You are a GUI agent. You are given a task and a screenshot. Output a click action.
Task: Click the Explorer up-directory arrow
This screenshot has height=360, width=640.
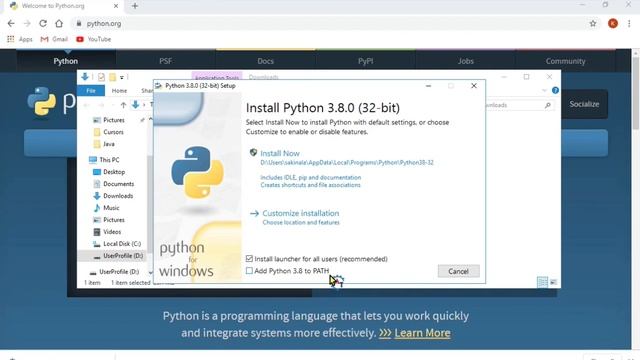[123, 105]
